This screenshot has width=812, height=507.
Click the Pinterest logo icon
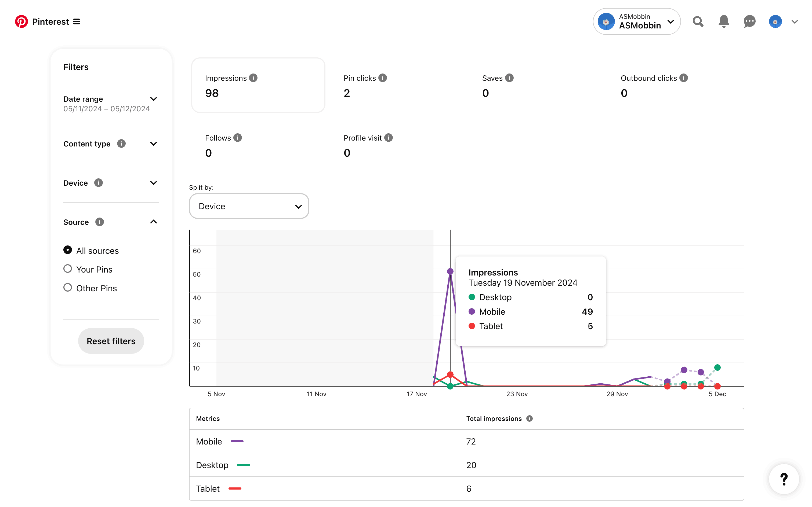pos(21,22)
